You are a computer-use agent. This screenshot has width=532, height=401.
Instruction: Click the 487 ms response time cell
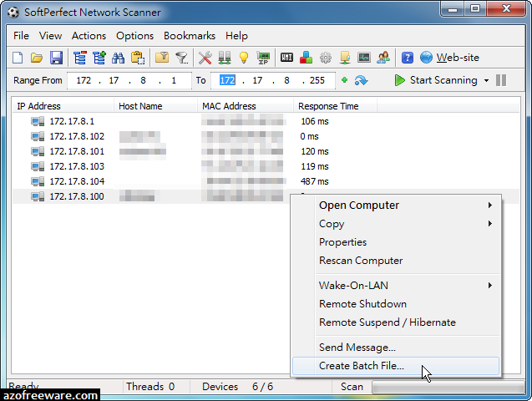pos(315,181)
